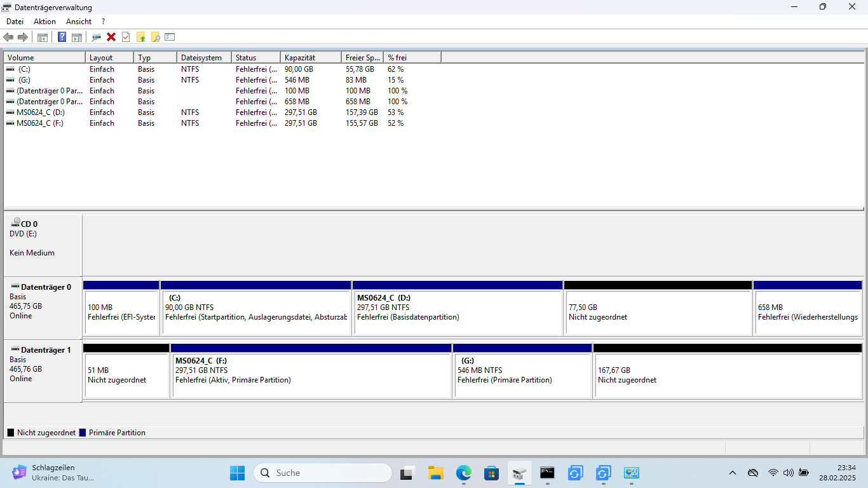Sort by the Dateisystem column header
Image resolution: width=868 pixels, height=488 pixels.
(204, 57)
